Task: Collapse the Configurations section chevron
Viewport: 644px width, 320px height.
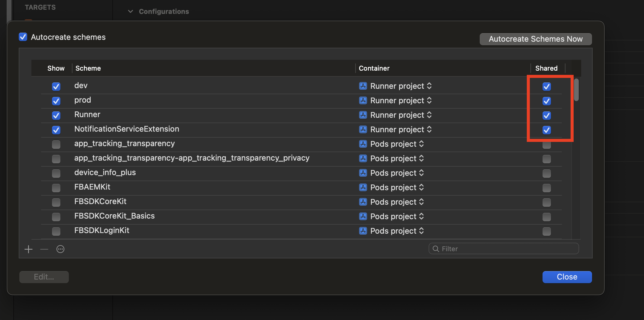Action: [130, 11]
